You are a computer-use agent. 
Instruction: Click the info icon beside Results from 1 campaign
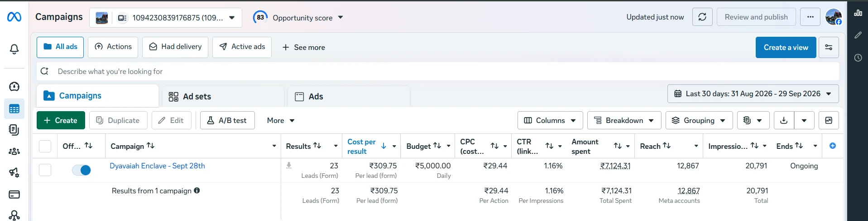(x=197, y=191)
